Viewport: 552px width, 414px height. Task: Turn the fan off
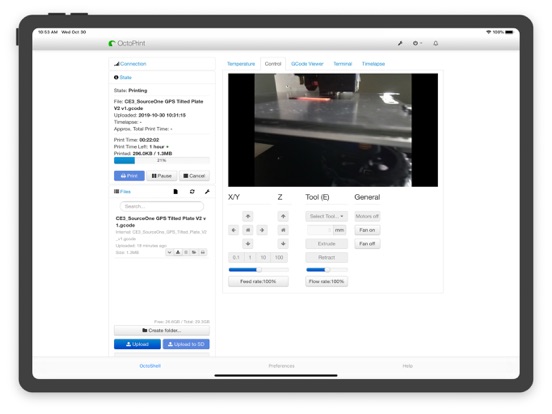click(367, 244)
